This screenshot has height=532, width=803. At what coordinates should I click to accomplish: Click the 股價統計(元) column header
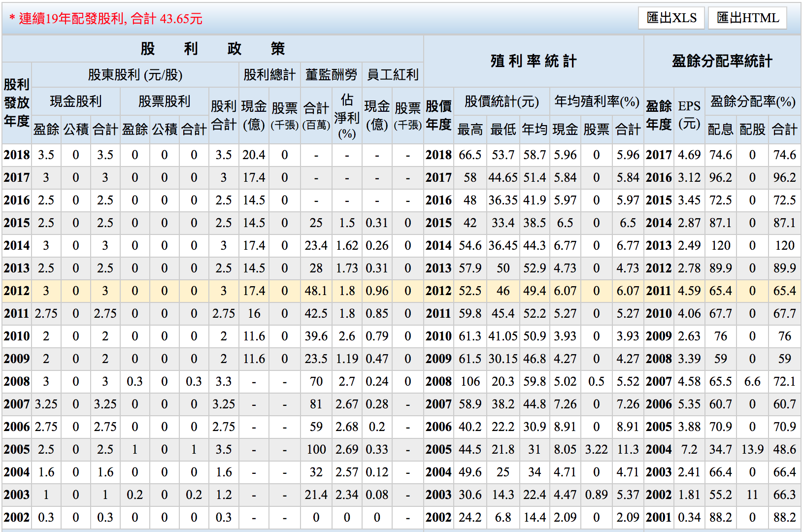pos(502,101)
